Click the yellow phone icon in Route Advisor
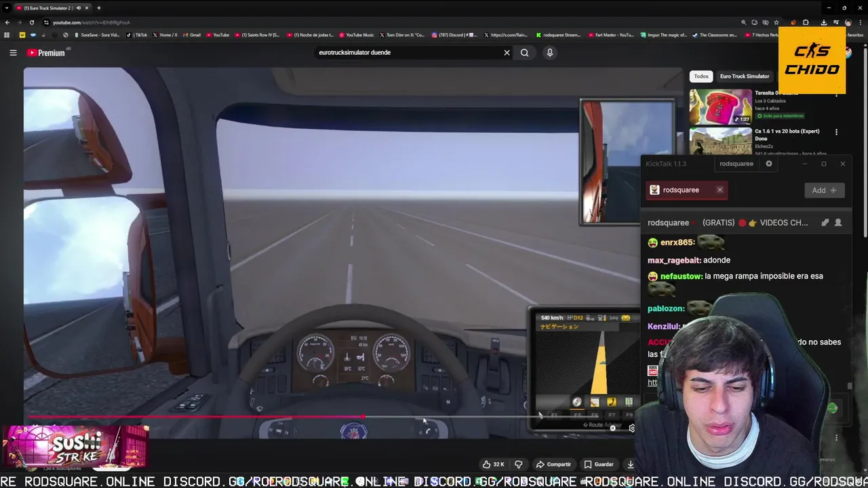Viewport: 868px width, 488px height. [611, 402]
